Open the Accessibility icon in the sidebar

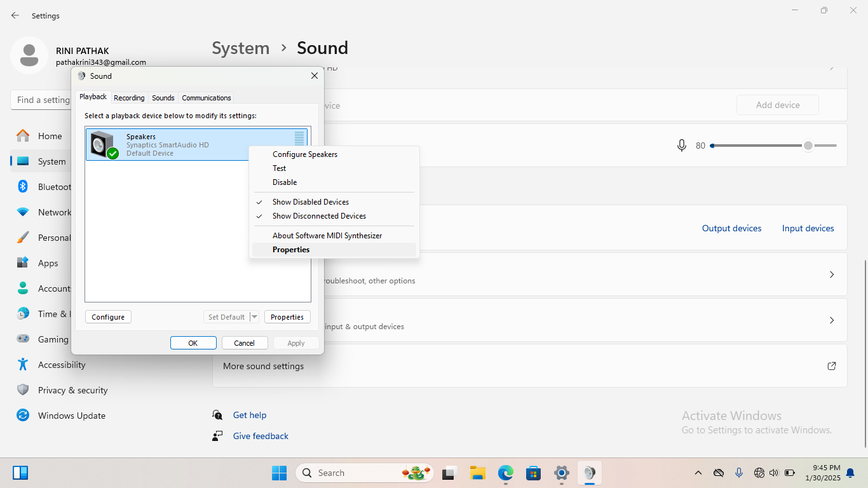[23, 365]
